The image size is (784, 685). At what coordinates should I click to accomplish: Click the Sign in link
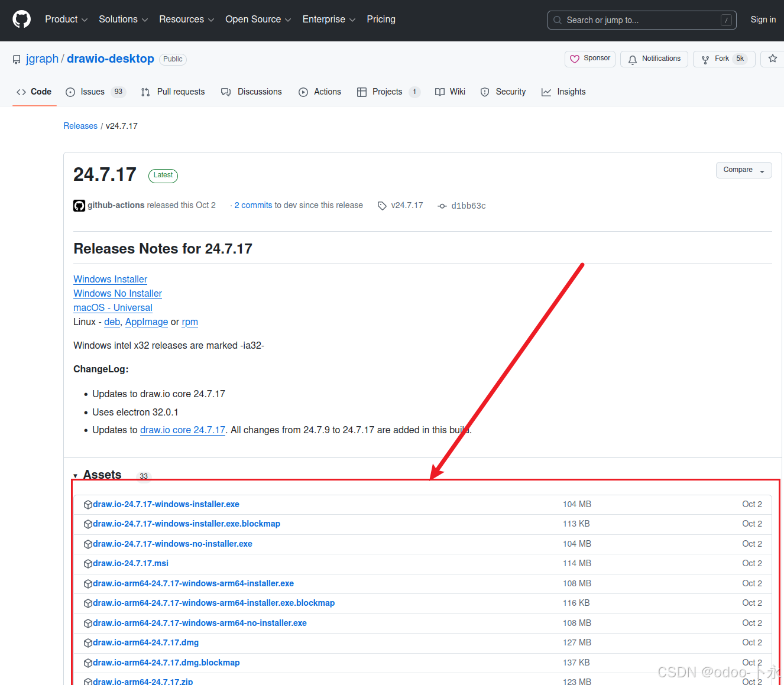(763, 20)
